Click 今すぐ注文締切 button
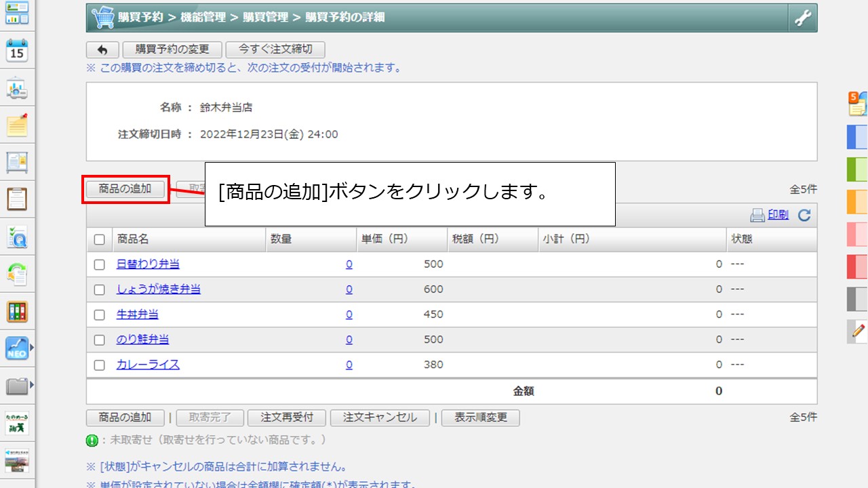The image size is (868, 488). [275, 49]
